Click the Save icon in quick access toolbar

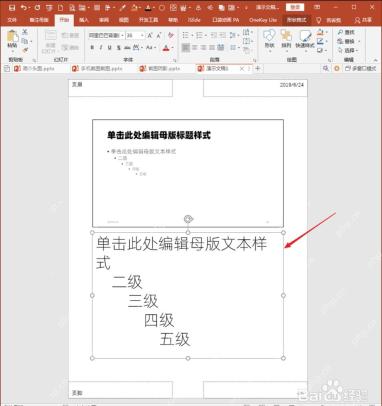point(12,7)
